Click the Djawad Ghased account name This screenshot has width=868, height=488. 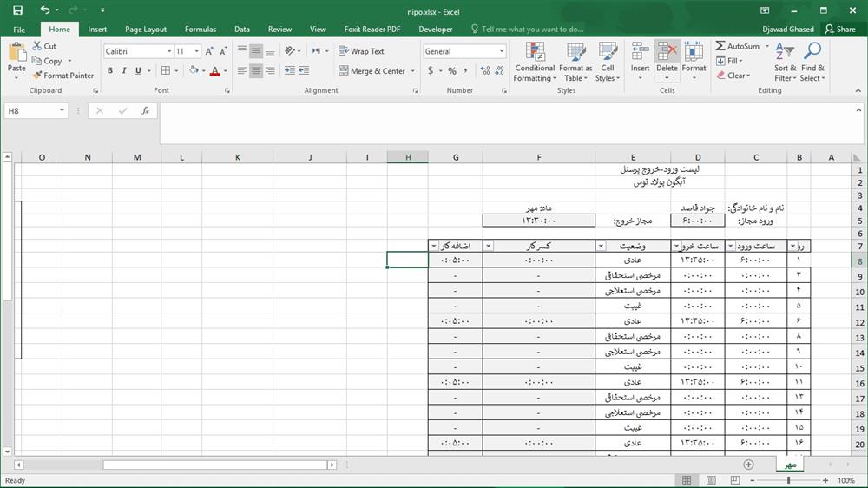788,30
